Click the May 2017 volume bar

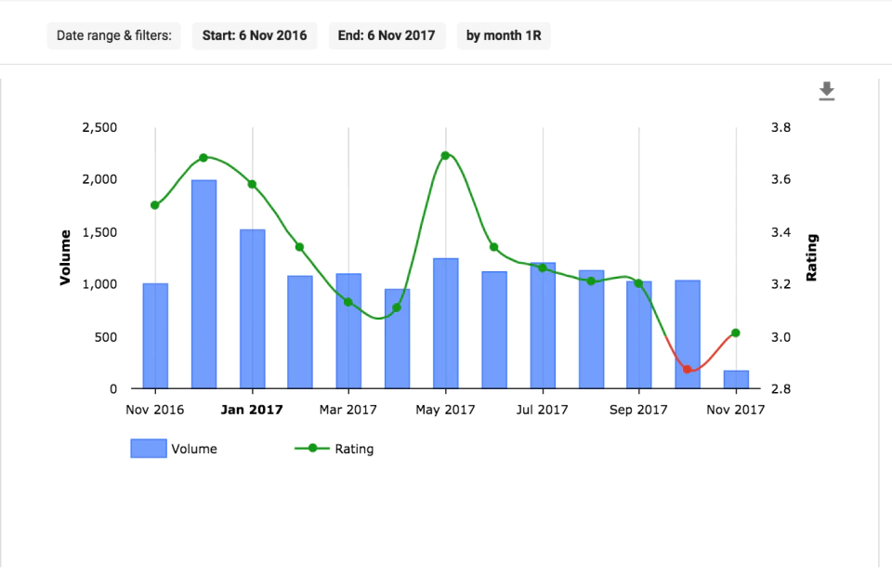click(x=445, y=323)
